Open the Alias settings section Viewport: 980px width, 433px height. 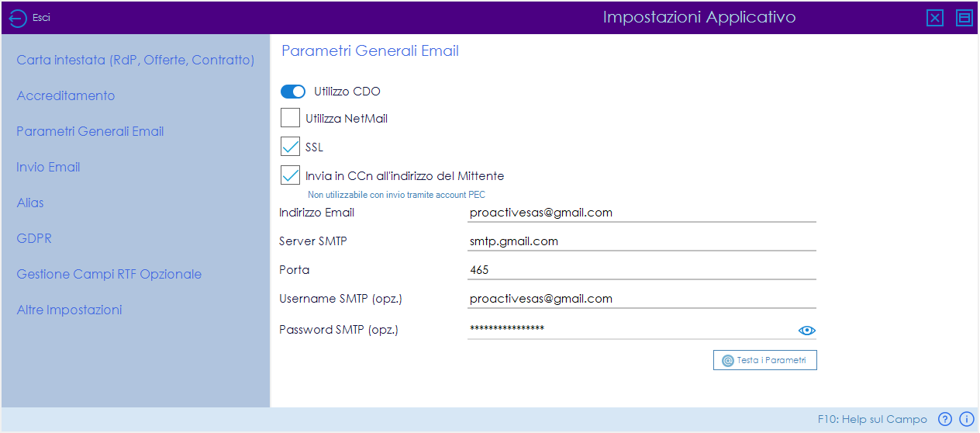point(30,203)
